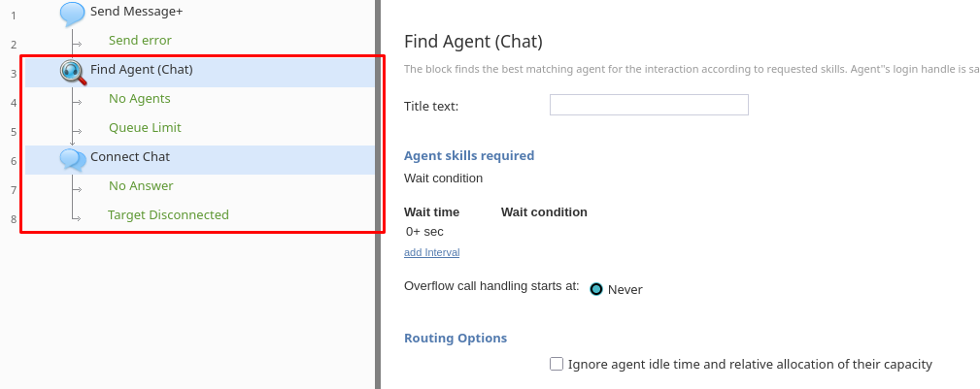Select the Never radio button

(x=596, y=289)
